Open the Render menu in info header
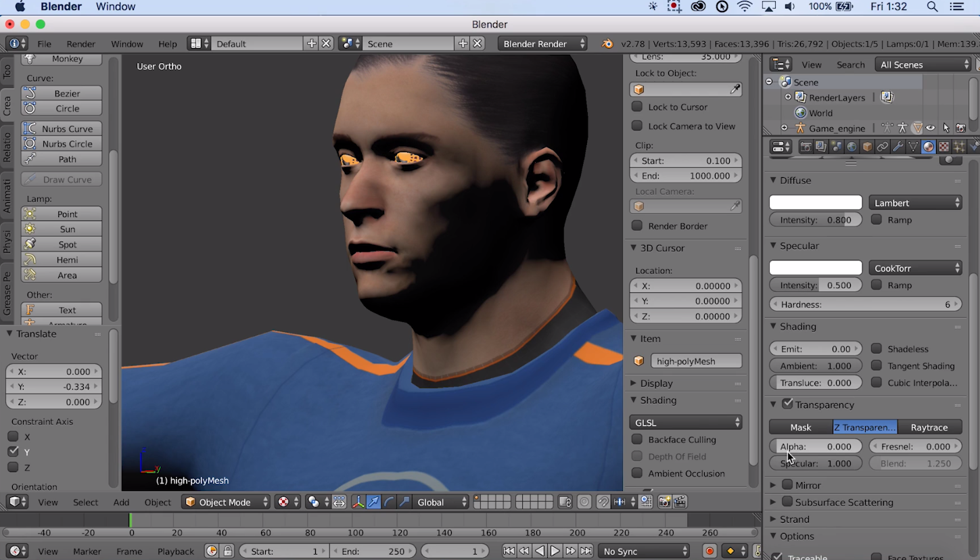The width and height of the screenshot is (980, 560). [x=80, y=43]
